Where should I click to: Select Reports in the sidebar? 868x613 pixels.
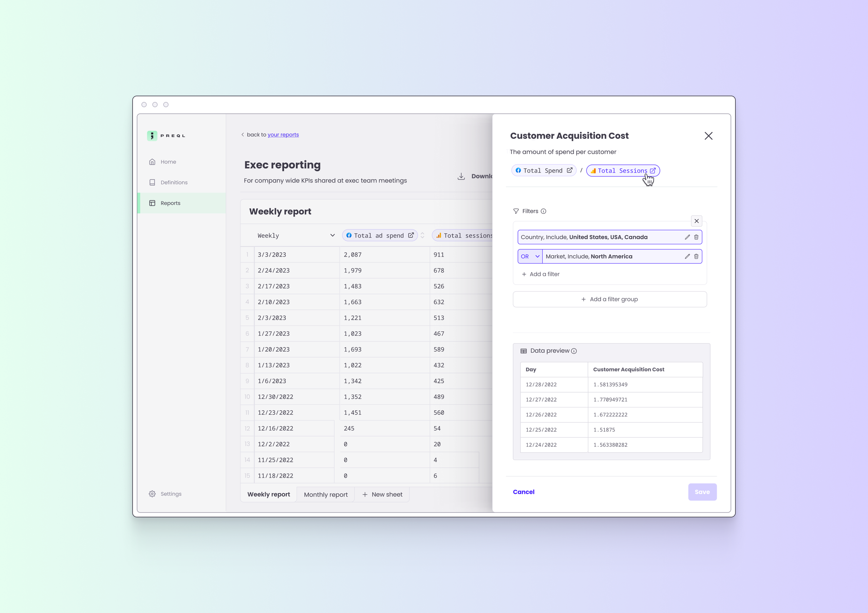[x=182, y=203]
